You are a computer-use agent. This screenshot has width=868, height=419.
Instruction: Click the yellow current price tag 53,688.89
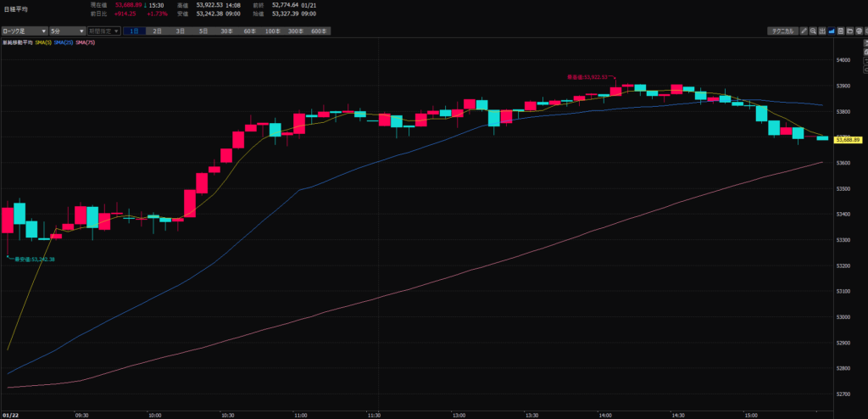pos(847,139)
